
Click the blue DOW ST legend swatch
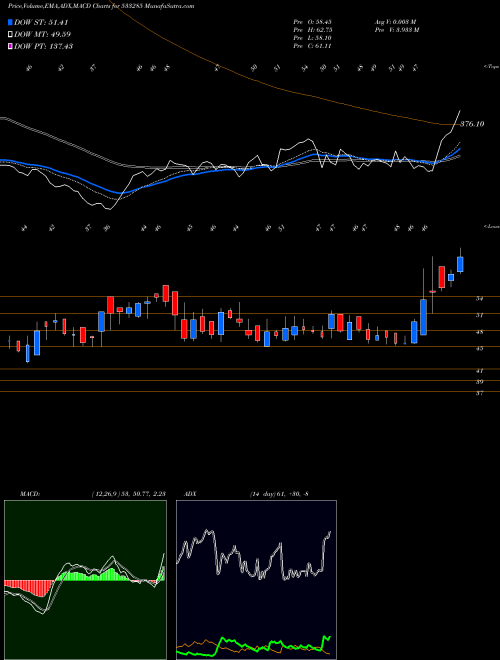click(10, 22)
